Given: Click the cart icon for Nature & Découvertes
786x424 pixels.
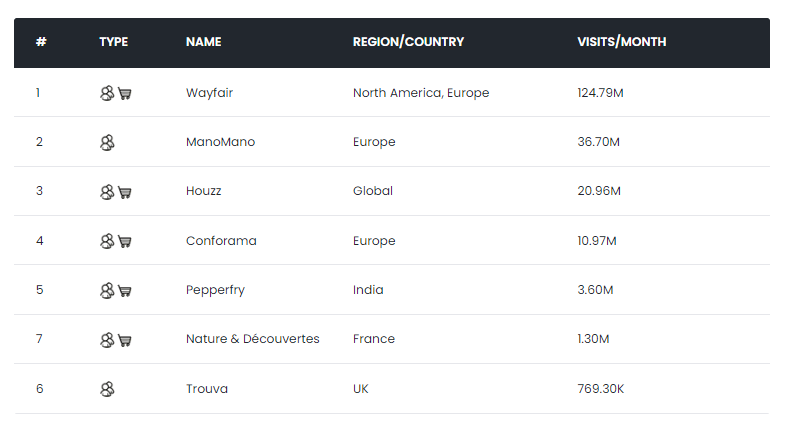Looking at the screenshot, I should (125, 339).
